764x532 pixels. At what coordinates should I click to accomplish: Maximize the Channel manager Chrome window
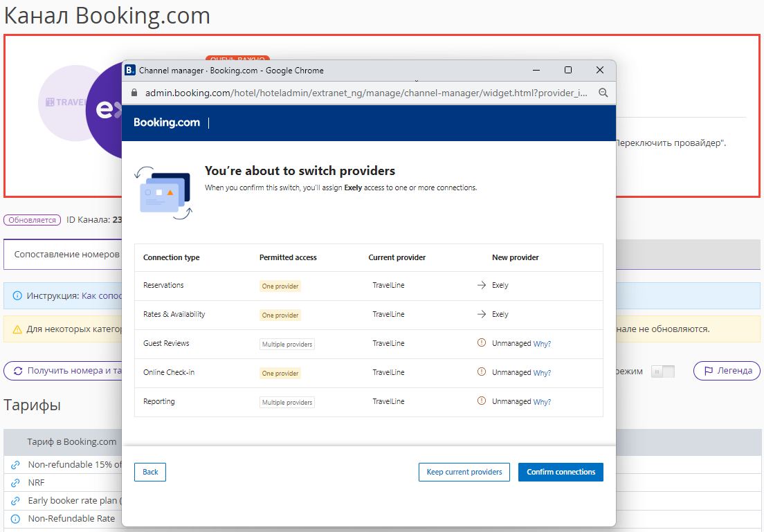pyautogui.click(x=568, y=70)
